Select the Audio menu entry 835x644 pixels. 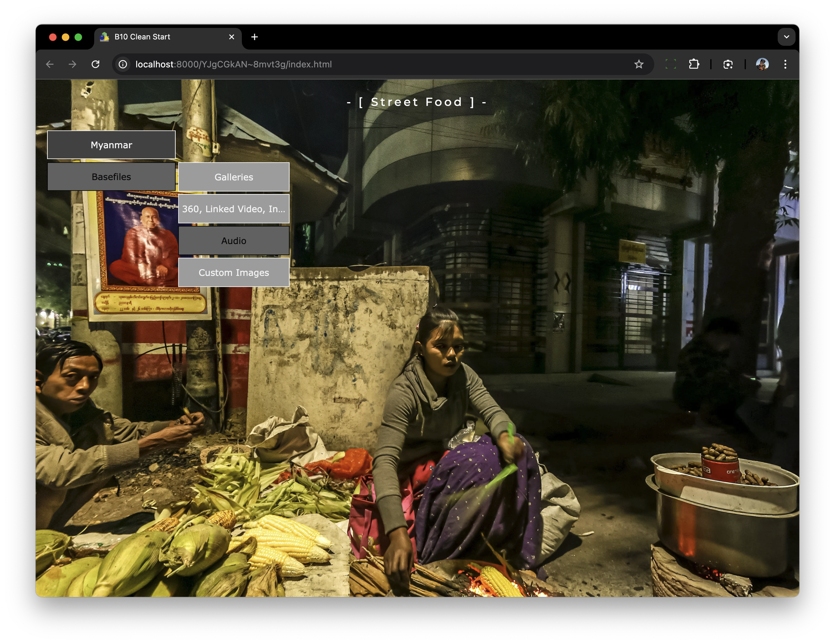pos(233,240)
